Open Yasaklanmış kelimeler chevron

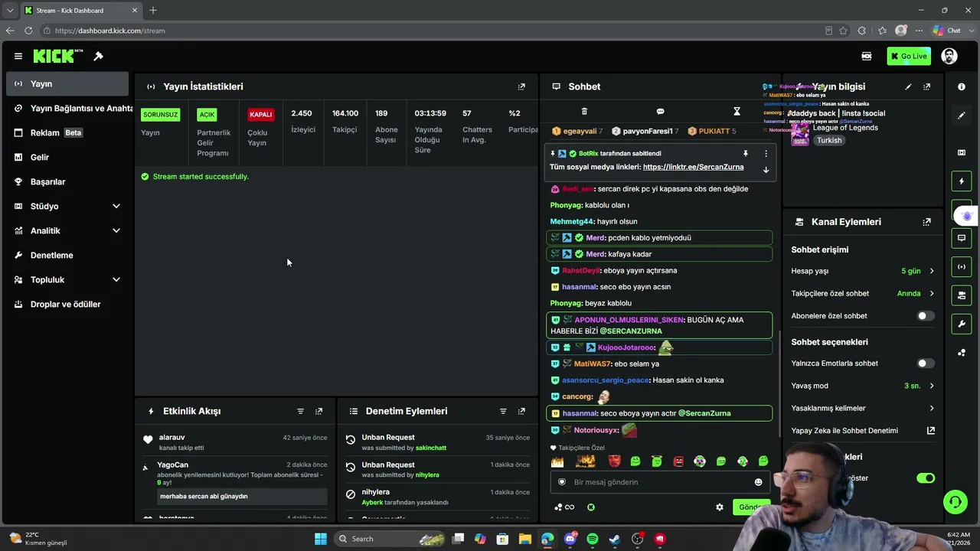click(932, 408)
